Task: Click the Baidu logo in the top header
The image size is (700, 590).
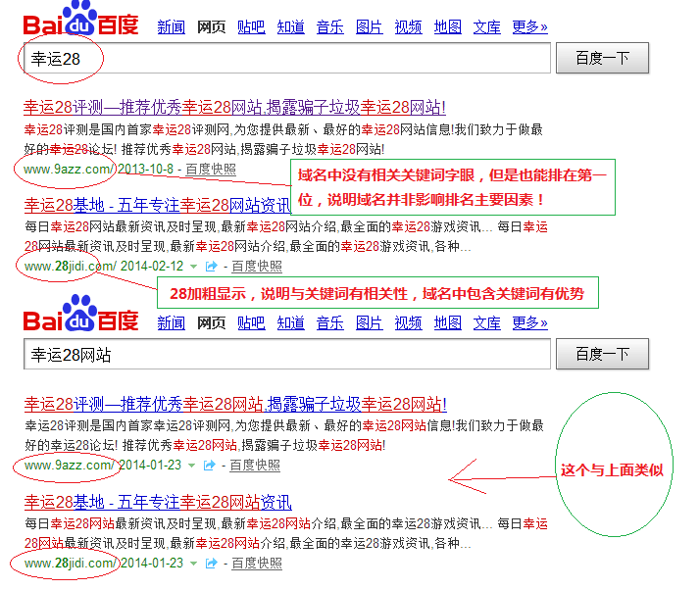Action: click(x=80, y=19)
